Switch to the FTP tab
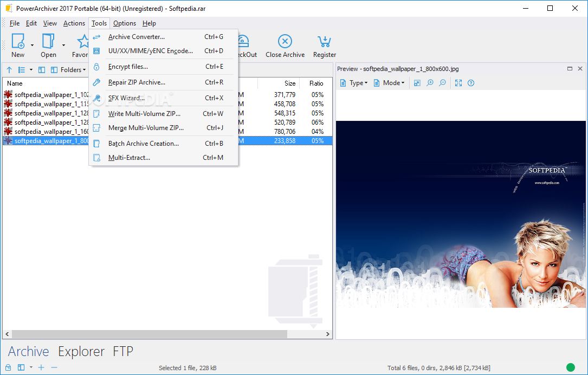 coord(123,351)
